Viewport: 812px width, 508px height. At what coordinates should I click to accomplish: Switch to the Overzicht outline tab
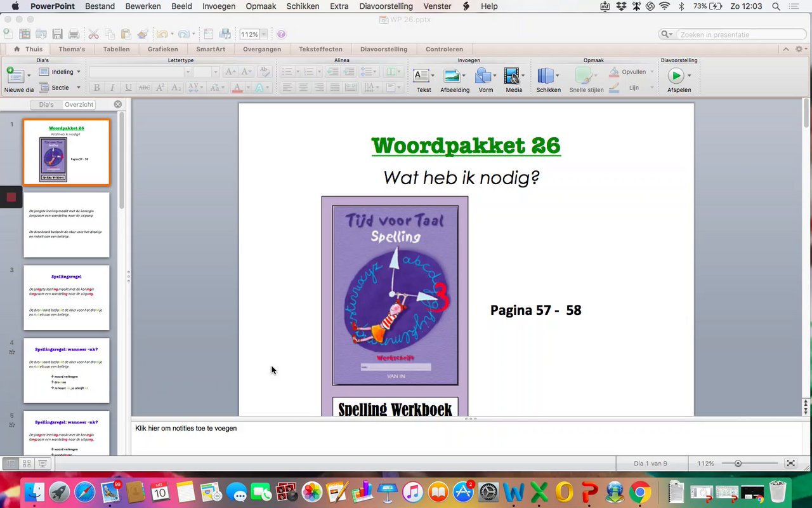point(79,104)
